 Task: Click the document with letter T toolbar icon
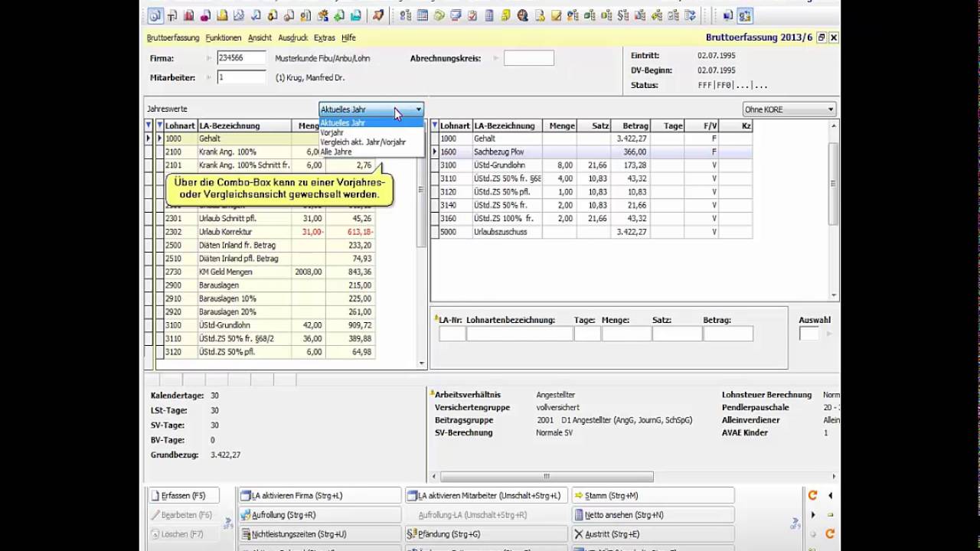[x=172, y=15]
